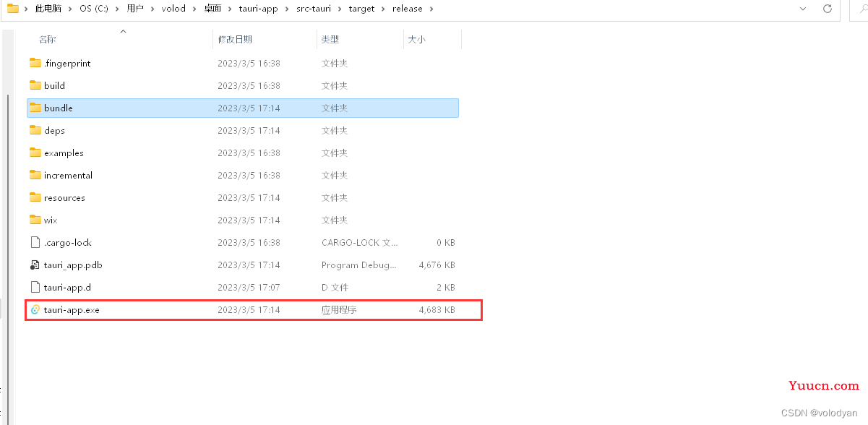
Task: Select the deps folder name
Action: click(54, 130)
